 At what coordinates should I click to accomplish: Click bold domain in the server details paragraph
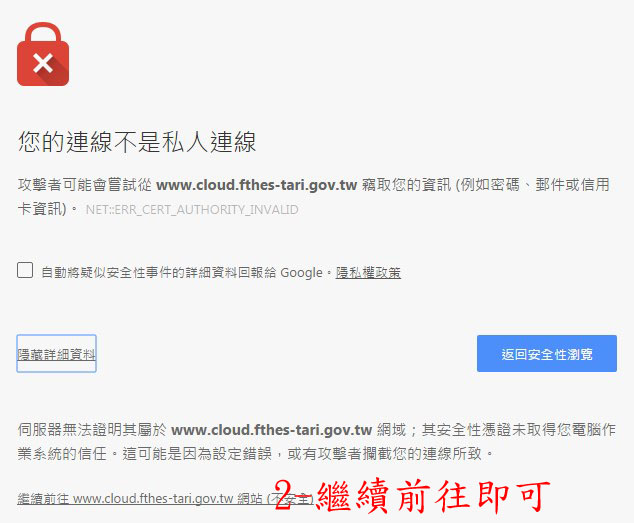(x=271, y=430)
